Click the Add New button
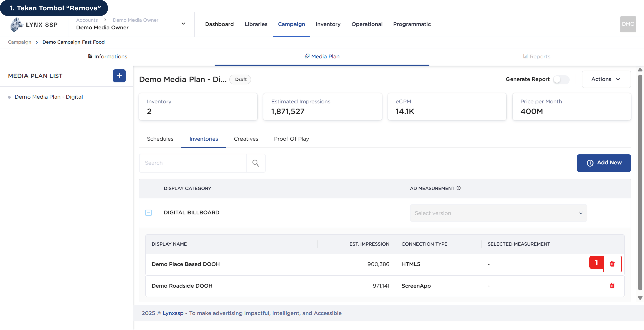Screen dimensions: 644x330 click(x=604, y=163)
